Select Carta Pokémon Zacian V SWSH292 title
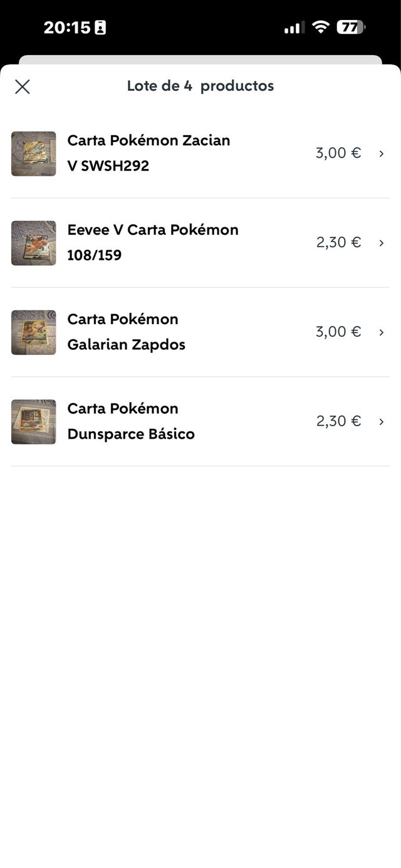401x868 pixels. coord(148,153)
